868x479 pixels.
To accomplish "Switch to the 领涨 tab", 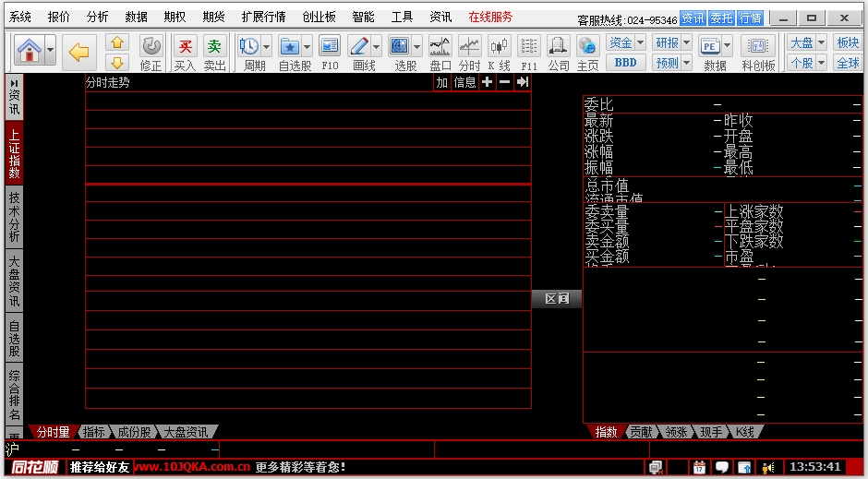I will [676, 432].
